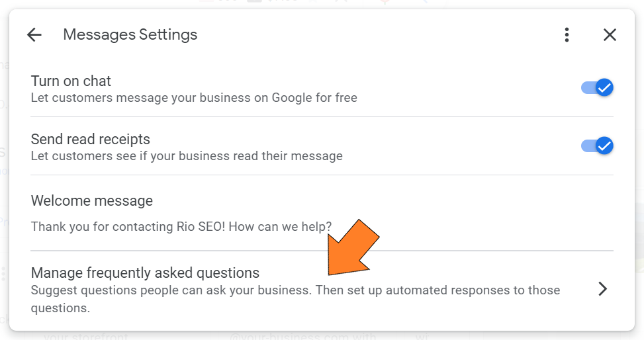Image resolution: width=644 pixels, height=340 pixels.
Task: Click the Messages Settings title
Action: coord(130,34)
